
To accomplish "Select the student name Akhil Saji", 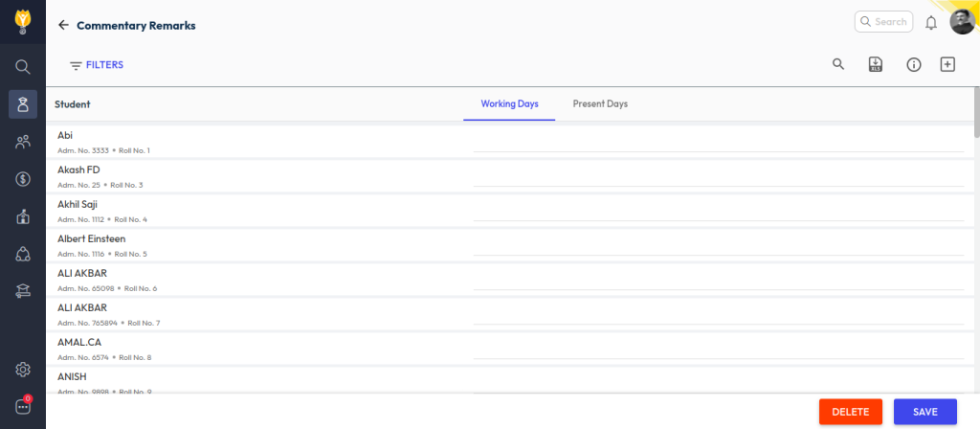I will (78, 204).
